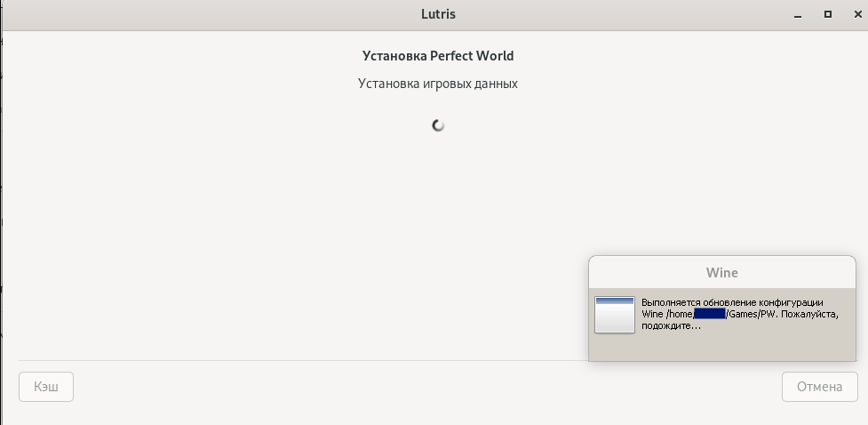Viewport: 868px width, 425px height.
Task: Cancel installation with the Отмена button
Action: (819, 386)
